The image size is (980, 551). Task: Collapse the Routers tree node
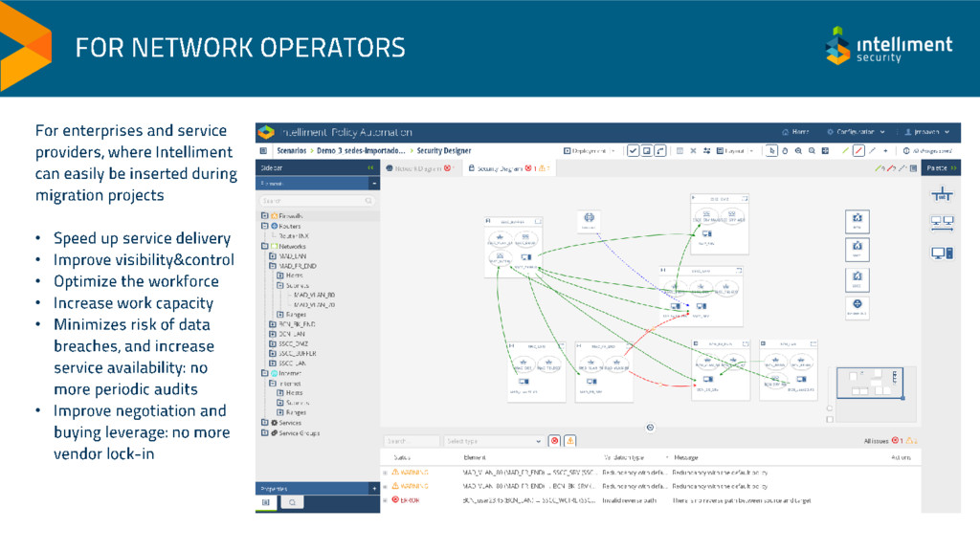[x=264, y=226]
